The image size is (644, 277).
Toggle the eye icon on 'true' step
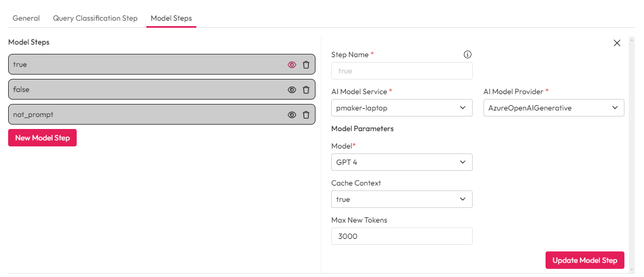(292, 65)
